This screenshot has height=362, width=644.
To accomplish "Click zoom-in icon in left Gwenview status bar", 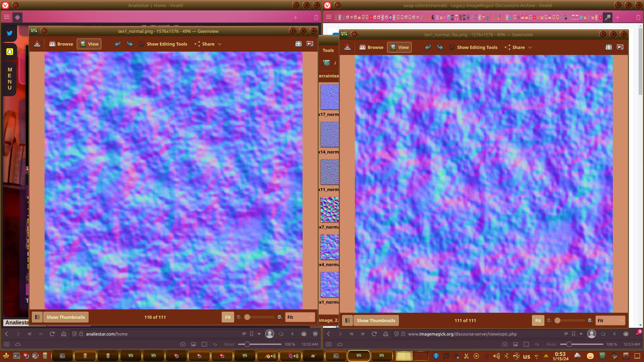I will pyautogui.click(x=280, y=317).
